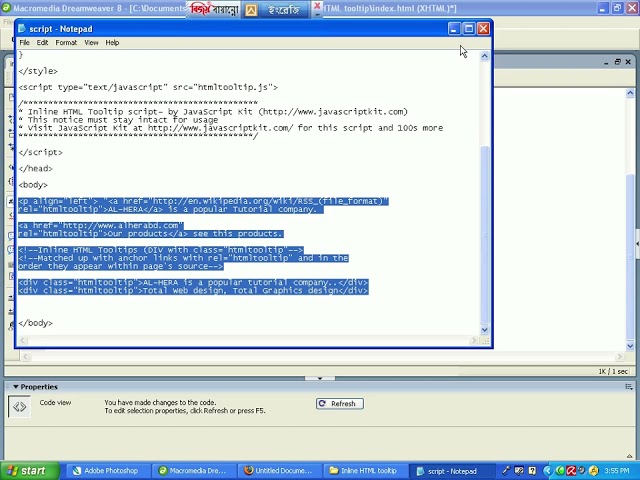Click the Code view icon in Properties
This screenshot has height=480, width=640.
click(19, 406)
